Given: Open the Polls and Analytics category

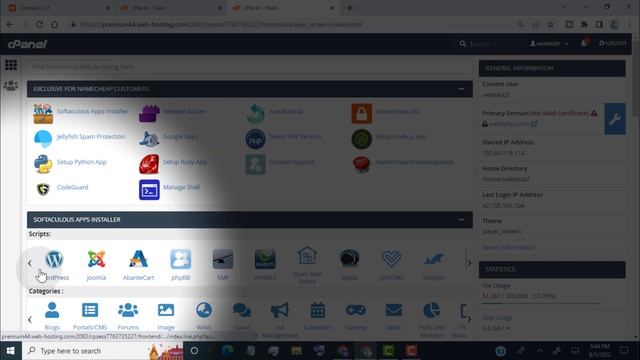Looking at the screenshot, I should tap(432, 320).
